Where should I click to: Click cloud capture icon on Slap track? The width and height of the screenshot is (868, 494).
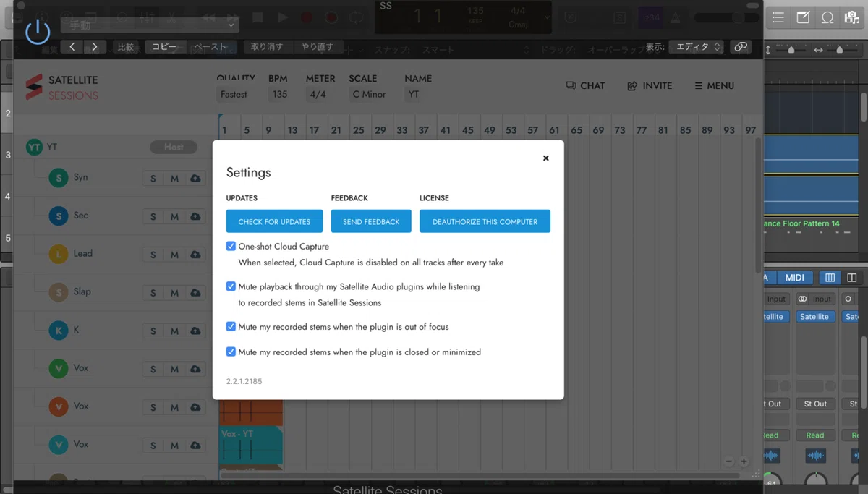point(195,293)
